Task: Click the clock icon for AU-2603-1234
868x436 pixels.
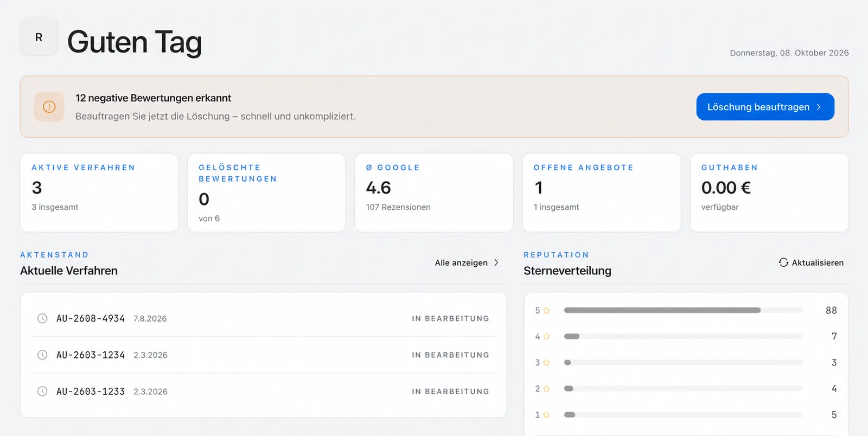Action: [x=42, y=355]
